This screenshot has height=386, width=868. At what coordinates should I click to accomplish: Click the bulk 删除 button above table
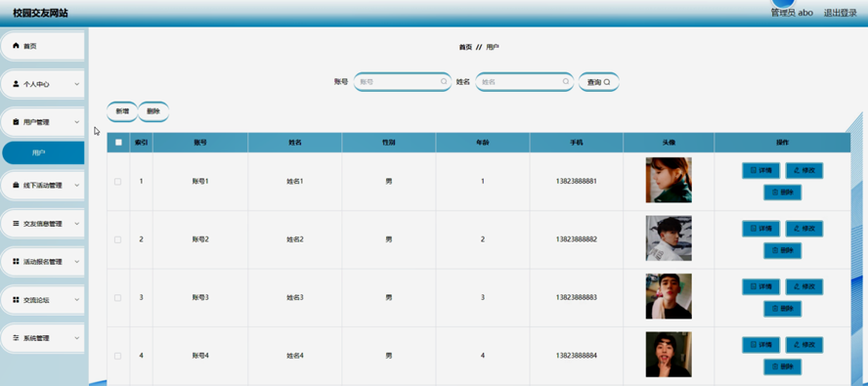click(153, 111)
